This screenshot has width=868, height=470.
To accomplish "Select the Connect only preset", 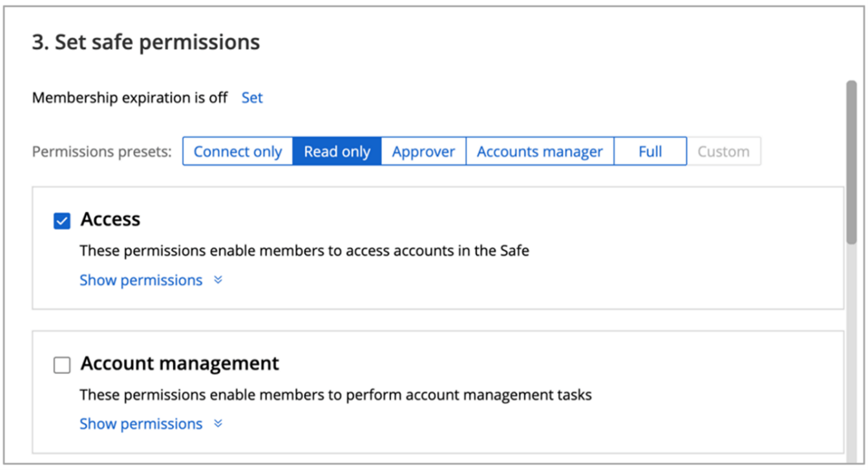I will coord(238,151).
